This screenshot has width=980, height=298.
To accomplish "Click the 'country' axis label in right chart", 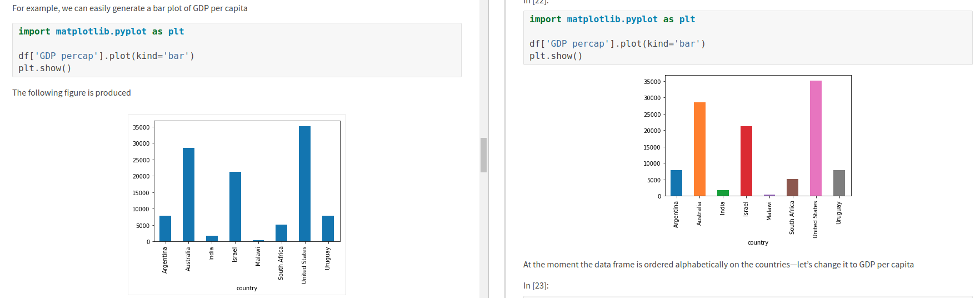I will coord(758,242).
